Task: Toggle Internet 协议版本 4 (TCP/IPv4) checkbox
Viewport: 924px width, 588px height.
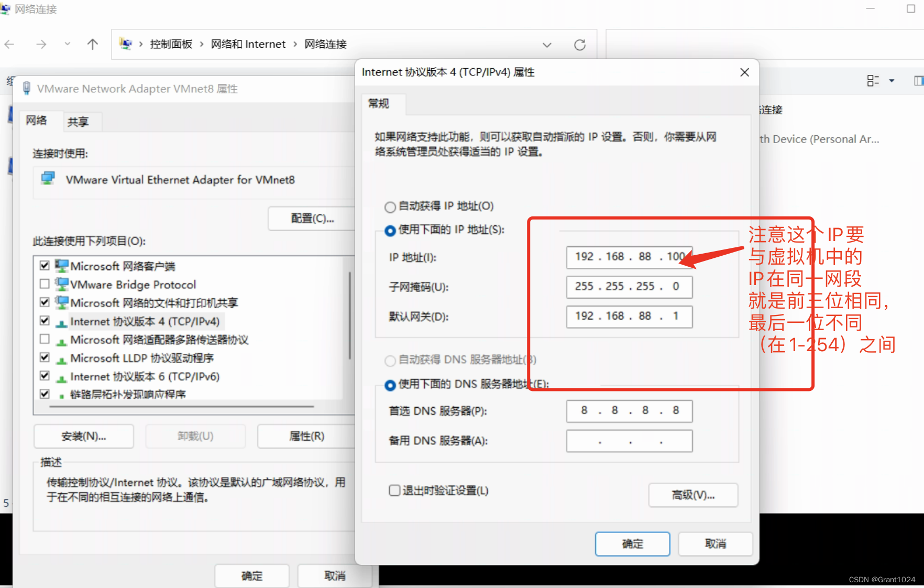Action: (x=45, y=320)
